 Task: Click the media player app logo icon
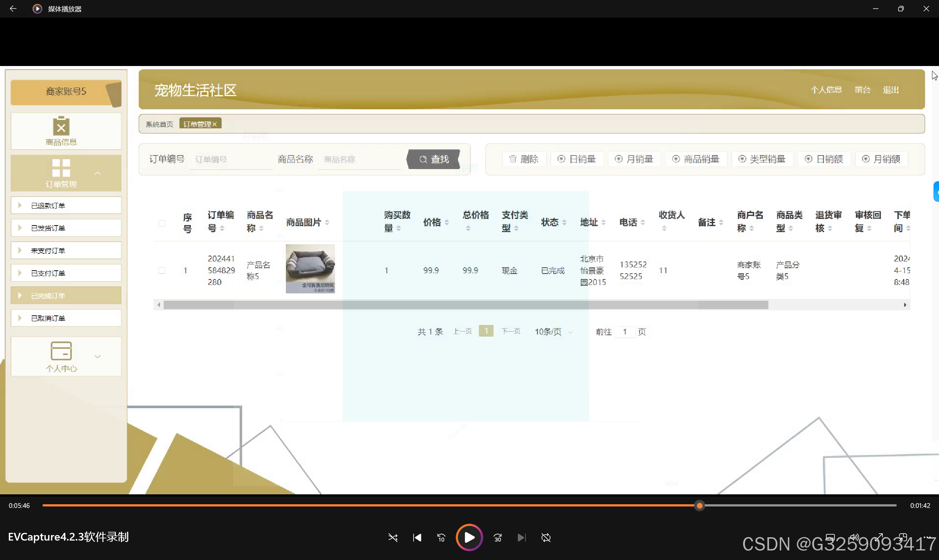tap(37, 9)
